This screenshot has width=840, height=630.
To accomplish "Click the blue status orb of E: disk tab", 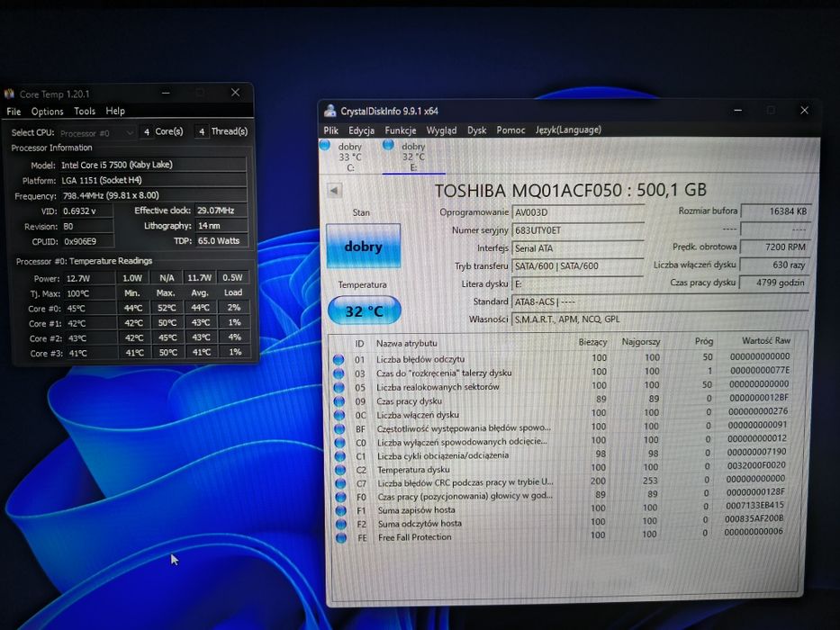I will (x=388, y=145).
